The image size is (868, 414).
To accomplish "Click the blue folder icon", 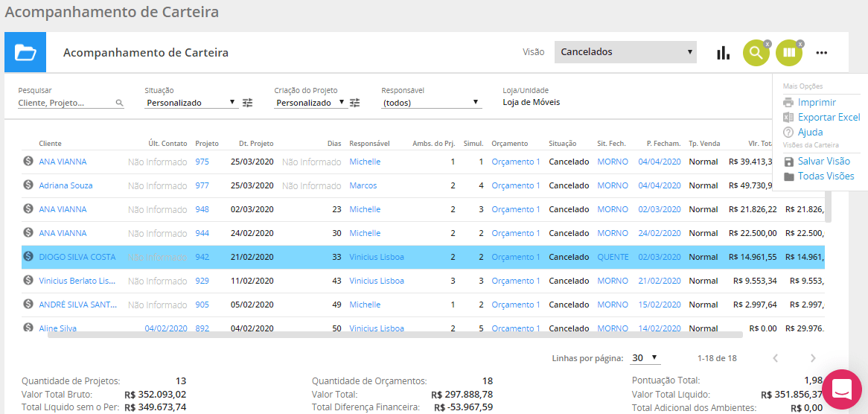I will [25, 53].
